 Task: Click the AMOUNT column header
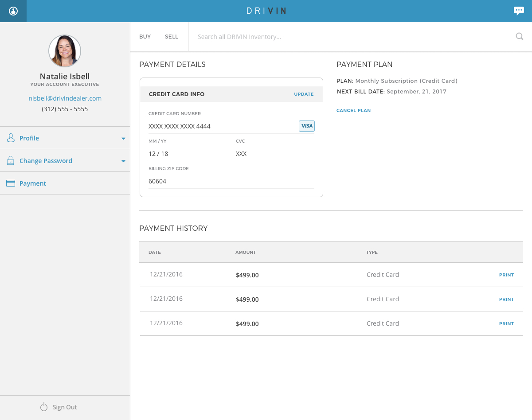pos(246,252)
